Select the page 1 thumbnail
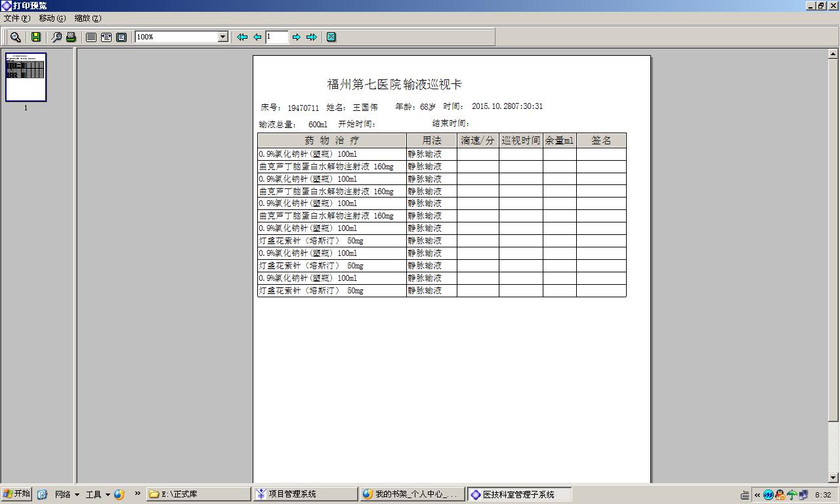Screen dimensions: 840x504 point(26,77)
